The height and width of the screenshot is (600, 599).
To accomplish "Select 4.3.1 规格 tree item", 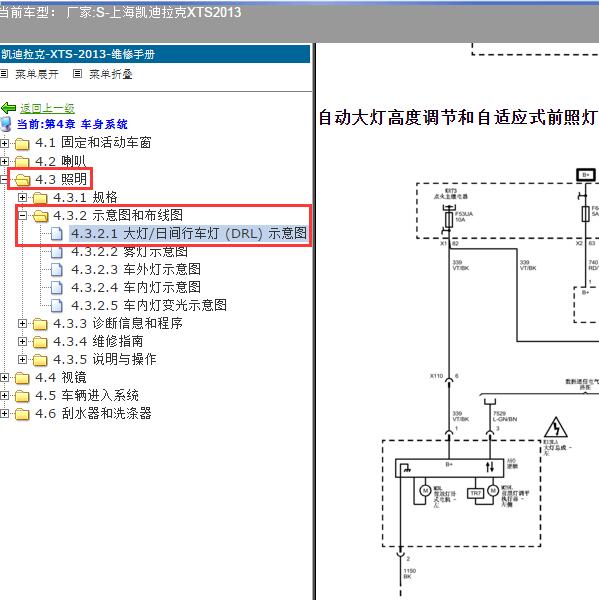I will pyautogui.click(x=85, y=197).
